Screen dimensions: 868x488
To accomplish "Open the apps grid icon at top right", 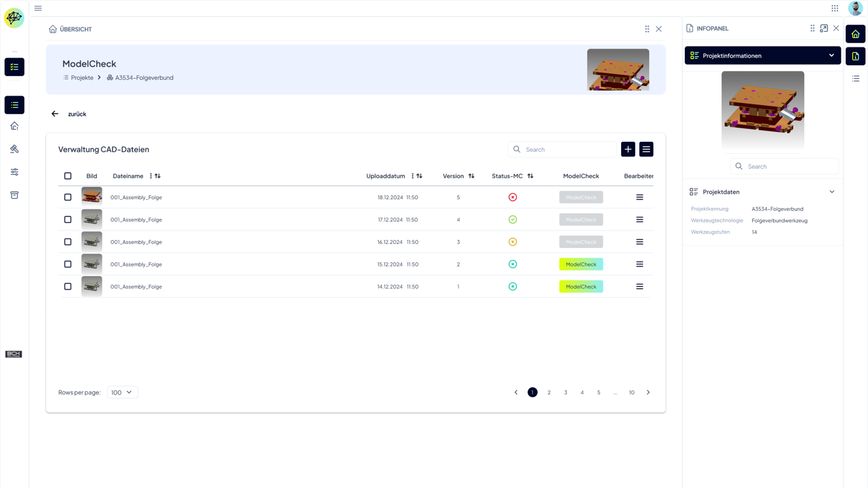I will coord(835,8).
